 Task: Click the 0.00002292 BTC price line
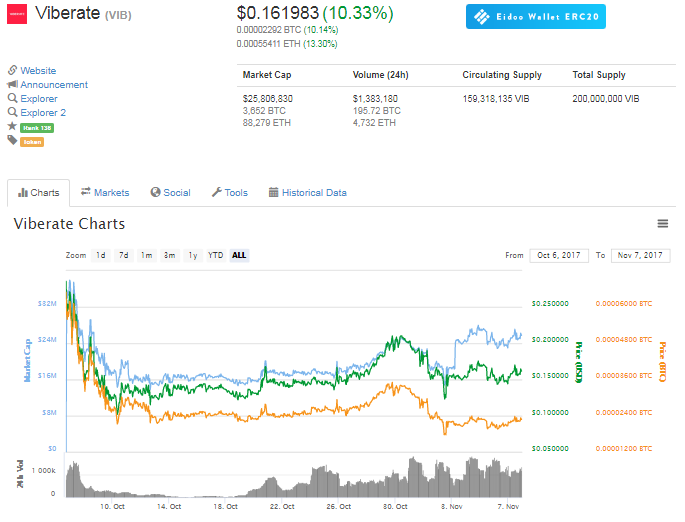click(x=287, y=30)
